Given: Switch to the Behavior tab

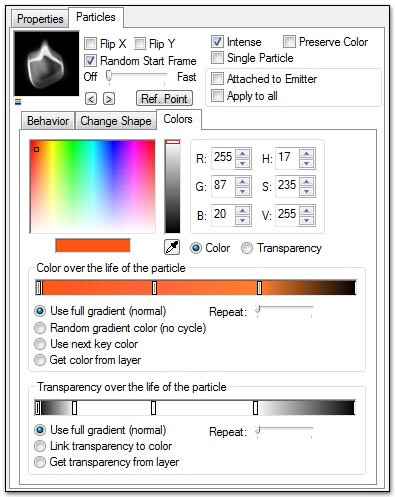Looking at the screenshot, I should tap(48, 121).
